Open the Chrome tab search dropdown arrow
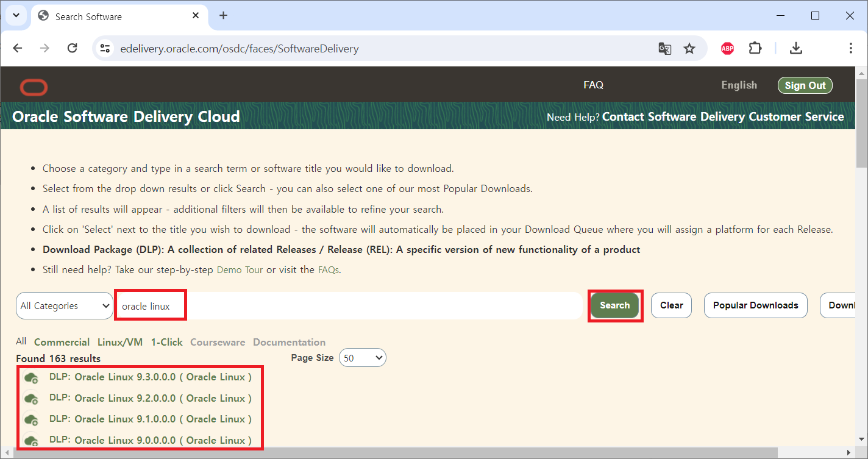The width and height of the screenshot is (868, 459). [x=16, y=16]
